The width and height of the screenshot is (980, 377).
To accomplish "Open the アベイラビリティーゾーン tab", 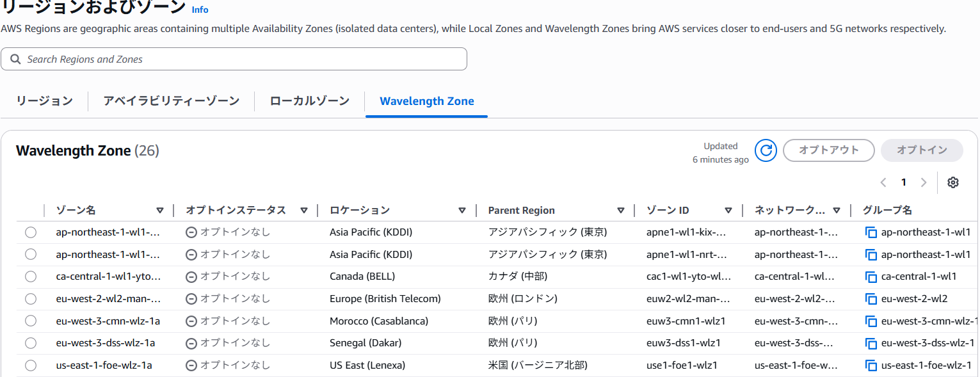I will point(172,101).
